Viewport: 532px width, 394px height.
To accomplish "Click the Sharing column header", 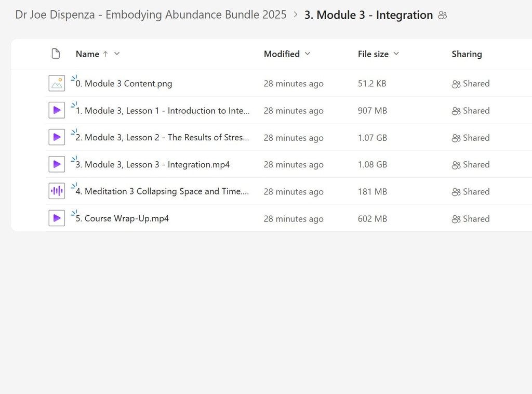I will (467, 54).
